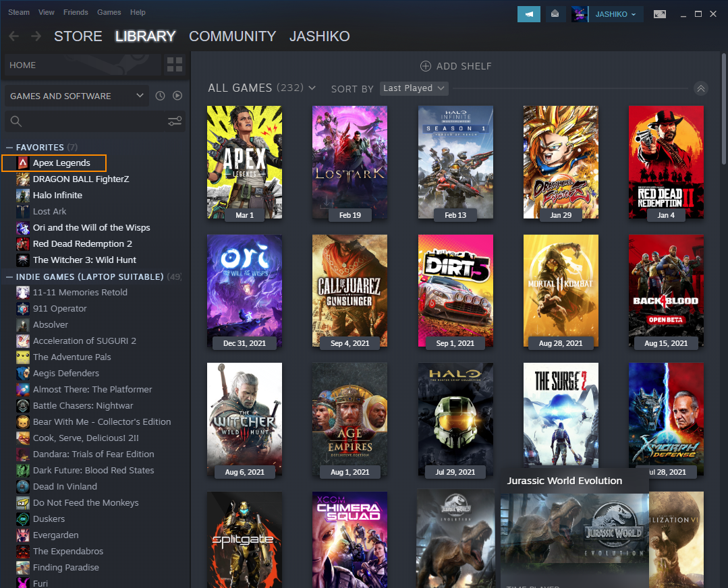Open Dirt 5 cover thumbnail

[455, 291]
